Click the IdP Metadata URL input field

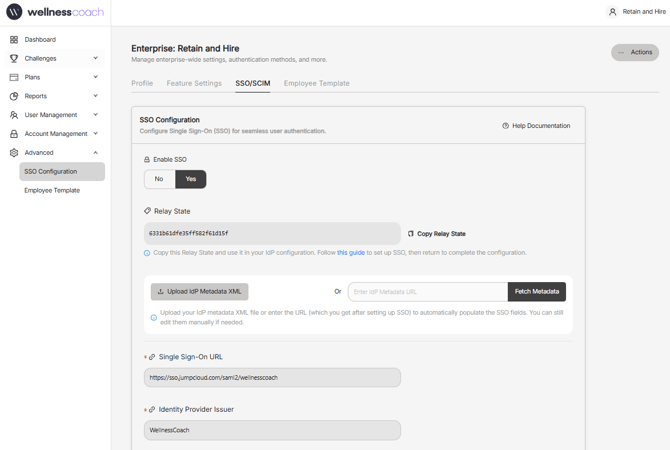[427, 292]
